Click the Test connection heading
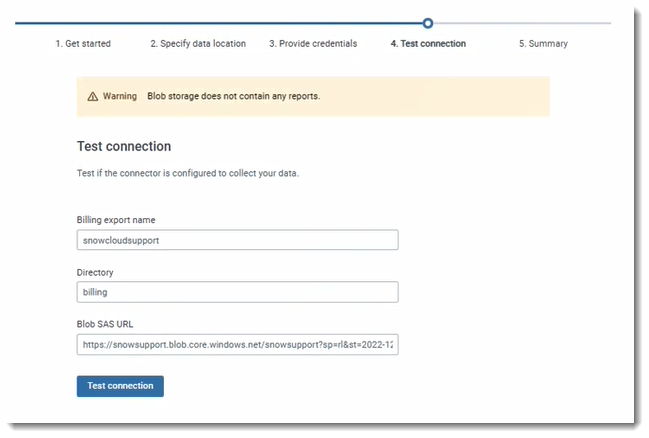Image resolution: width=649 pixels, height=438 pixels. (x=124, y=146)
